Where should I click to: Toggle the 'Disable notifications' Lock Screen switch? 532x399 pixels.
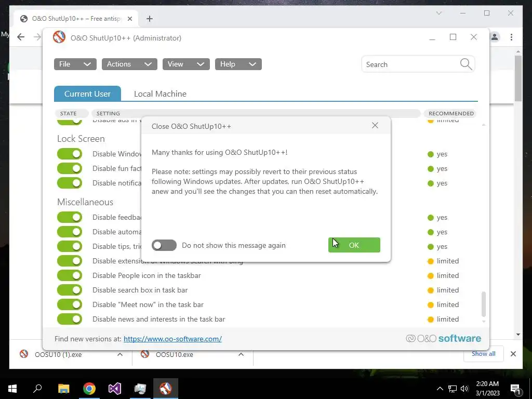70,183
